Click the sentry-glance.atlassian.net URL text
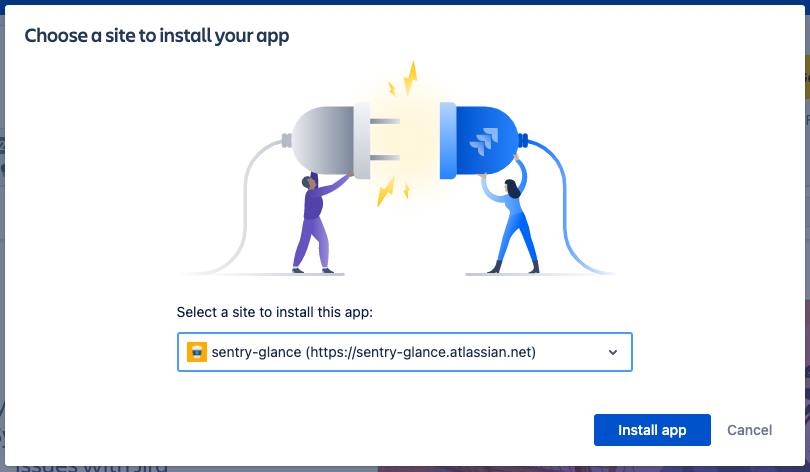The height and width of the screenshot is (472, 810). pyautogui.click(x=462, y=352)
